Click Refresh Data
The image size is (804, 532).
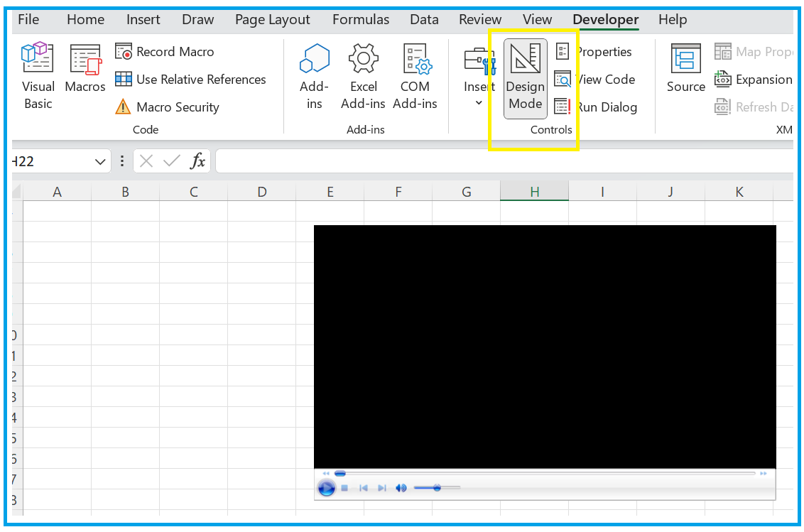754,107
